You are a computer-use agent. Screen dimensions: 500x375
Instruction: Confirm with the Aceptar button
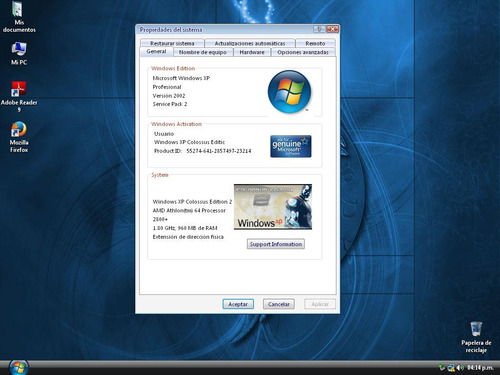(x=238, y=304)
